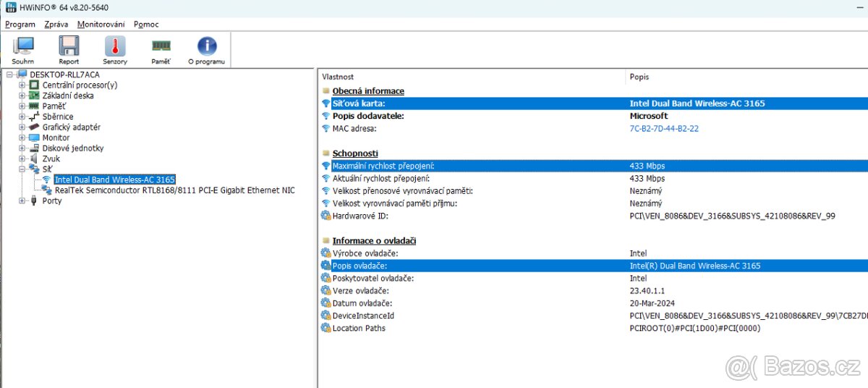The image size is (868, 388).
Task: Open the Zpráva menu
Action: click(x=56, y=24)
